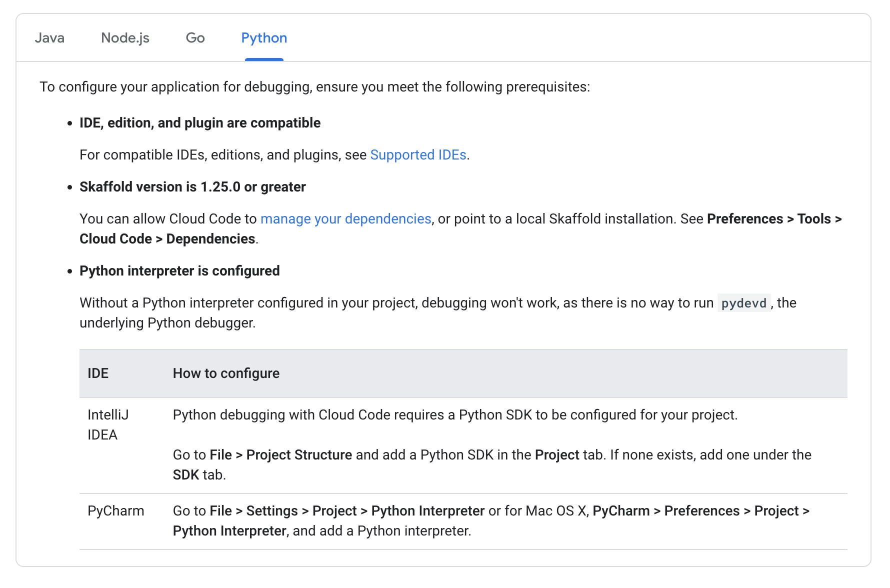Open the Supported IDEs link

pyautogui.click(x=418, y=154)
